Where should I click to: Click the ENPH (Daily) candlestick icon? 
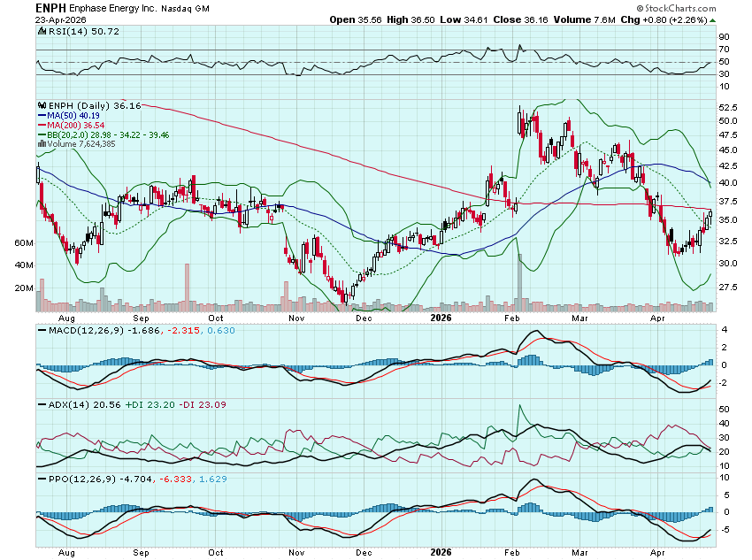41,105
